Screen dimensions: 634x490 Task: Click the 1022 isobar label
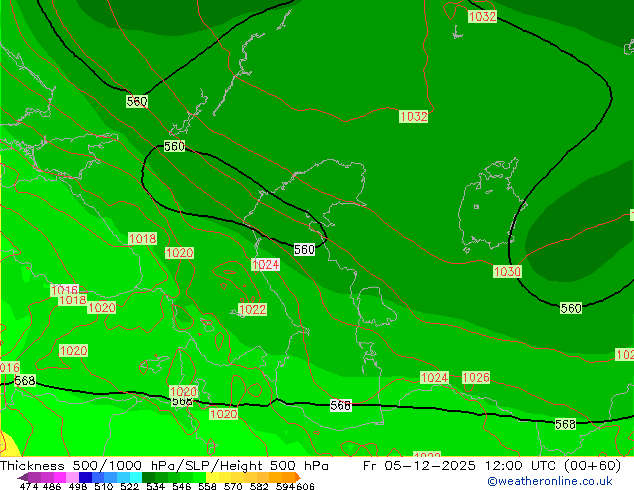tap(253, 309)
